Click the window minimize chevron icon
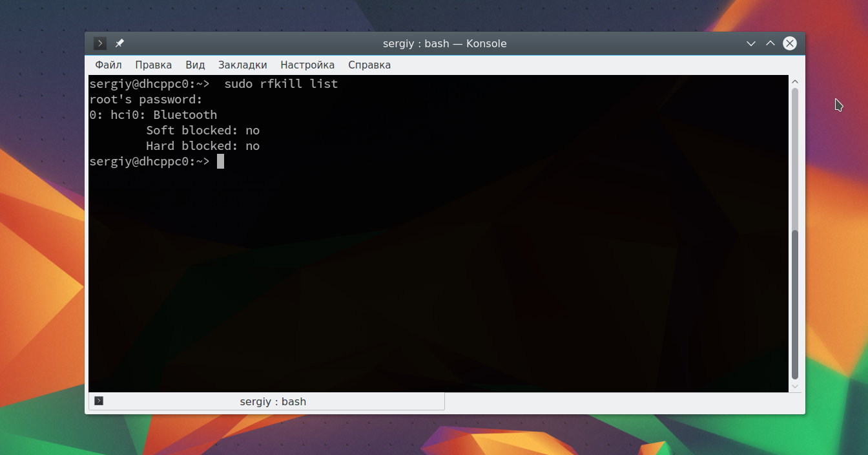 pyautogui.click(x=750, y=43)
